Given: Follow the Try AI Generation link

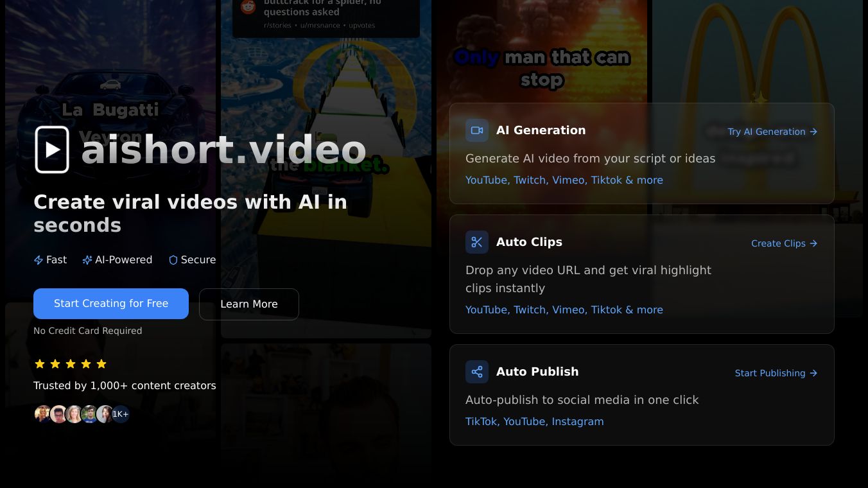Looking at the screenshot, I should point(772,132).
